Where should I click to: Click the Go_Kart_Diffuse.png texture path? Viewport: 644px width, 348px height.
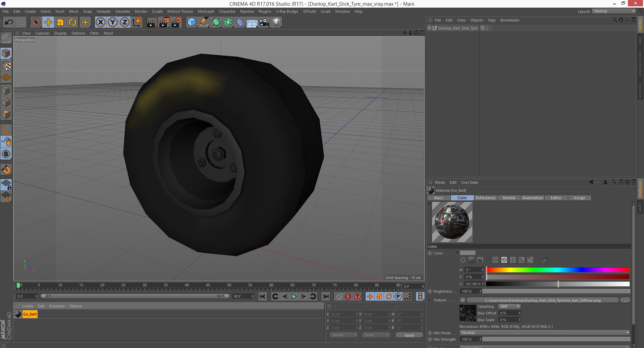click(x=543, y=300)
